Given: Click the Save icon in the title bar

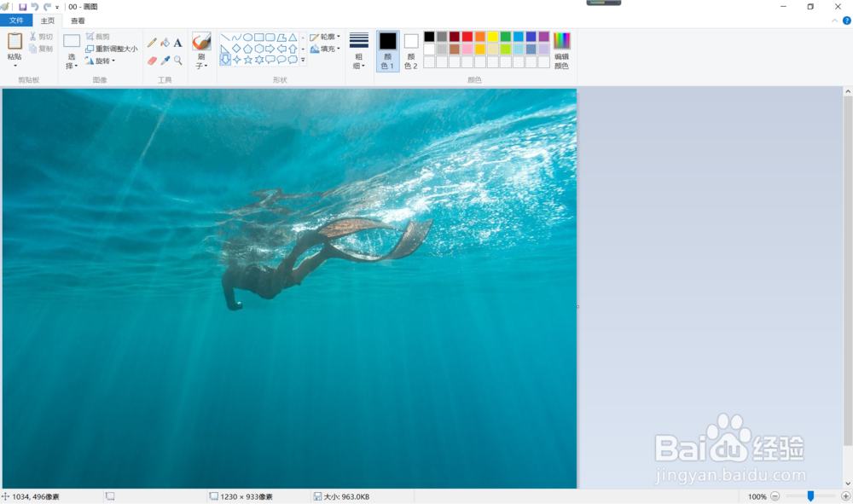Looking at the screenshot, I should (22, 7).
